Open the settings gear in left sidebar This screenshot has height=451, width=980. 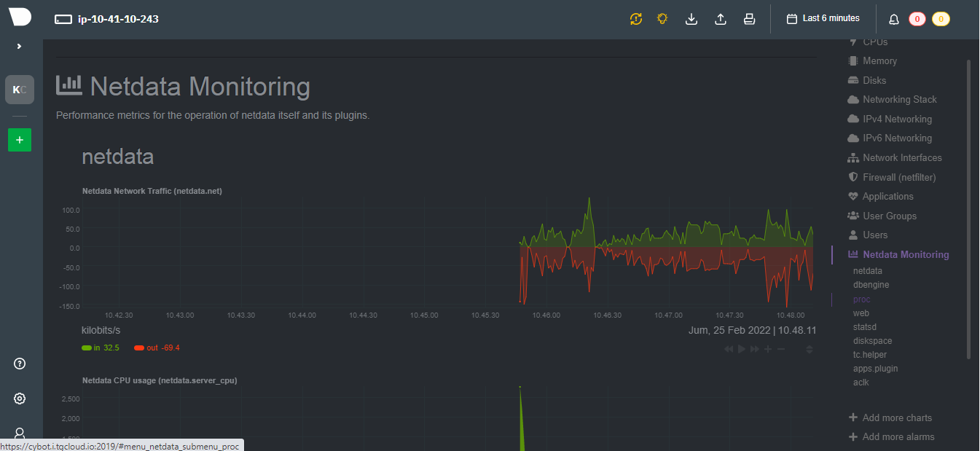20,399
